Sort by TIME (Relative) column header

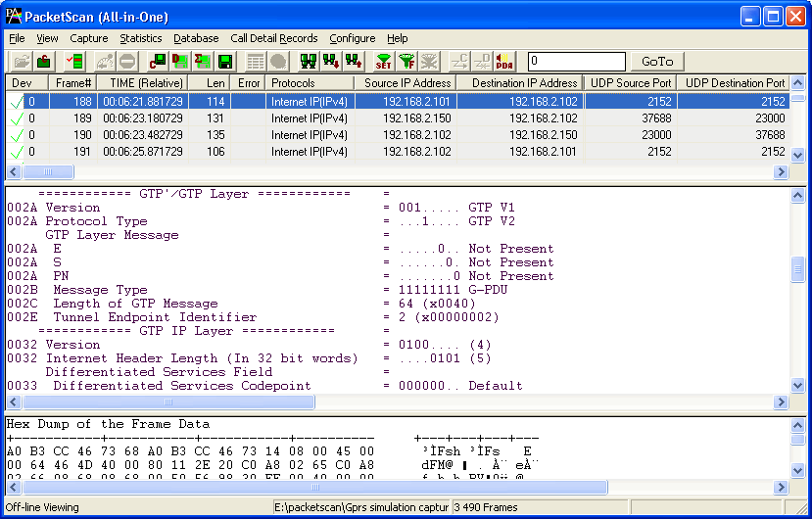click(143, 83)
